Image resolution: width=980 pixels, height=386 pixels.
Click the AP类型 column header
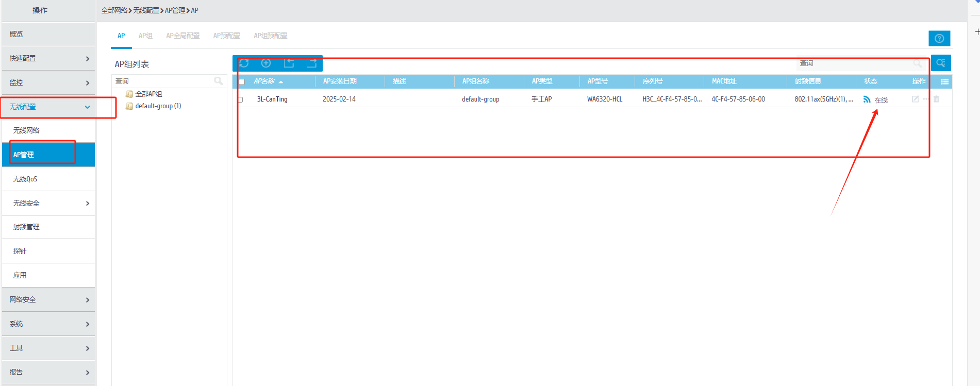[542, 81]
